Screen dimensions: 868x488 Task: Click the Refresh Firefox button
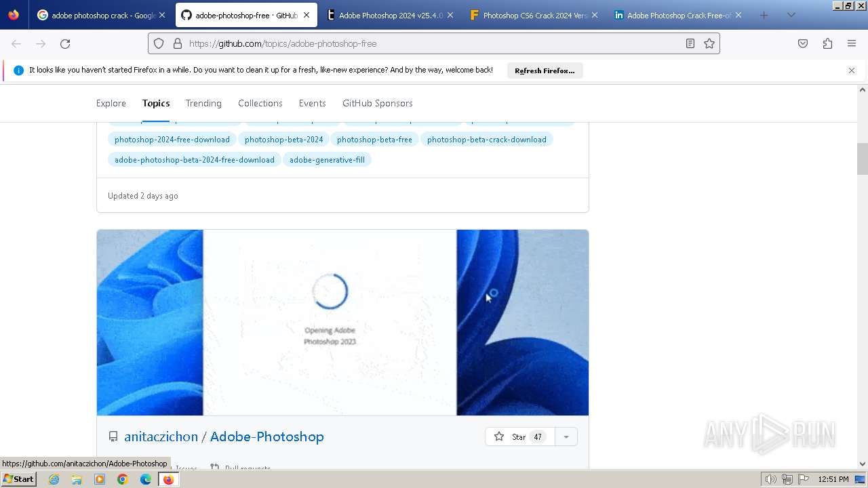pyautogui.click(x=545, y=70)
